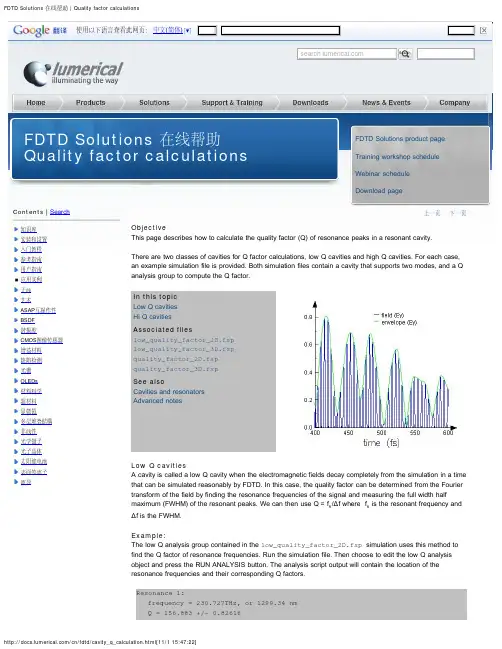This screenshot has height=649, width=502.
Task: Expand last contents tree arrow in sidebar
Action: pyautogui.click(x=16, y=482)
